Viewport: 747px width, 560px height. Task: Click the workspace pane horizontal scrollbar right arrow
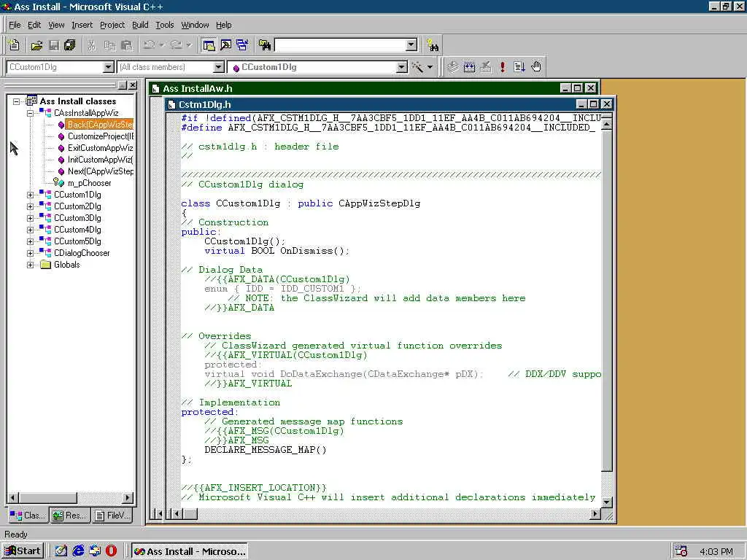(128, 498)
